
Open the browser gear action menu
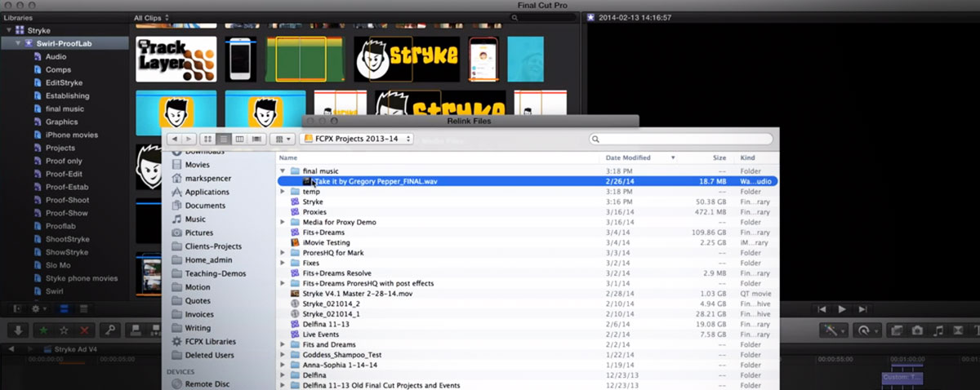pos(38,308)
